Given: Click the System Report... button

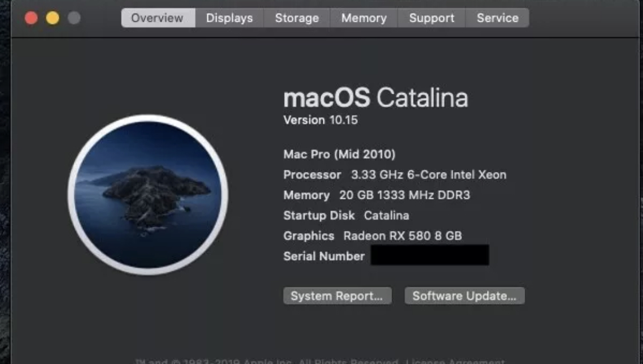Looking at the screenshot, I should click(337, 296).
